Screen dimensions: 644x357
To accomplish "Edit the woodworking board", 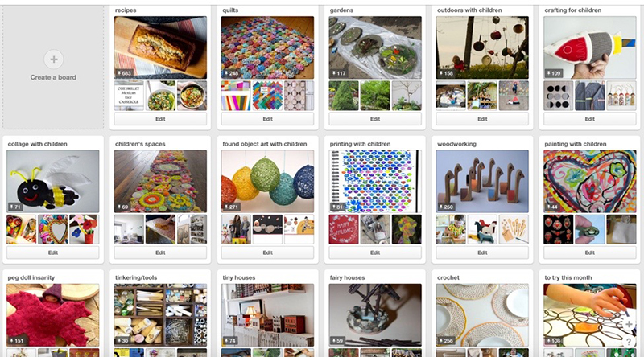I will point(482,252).
